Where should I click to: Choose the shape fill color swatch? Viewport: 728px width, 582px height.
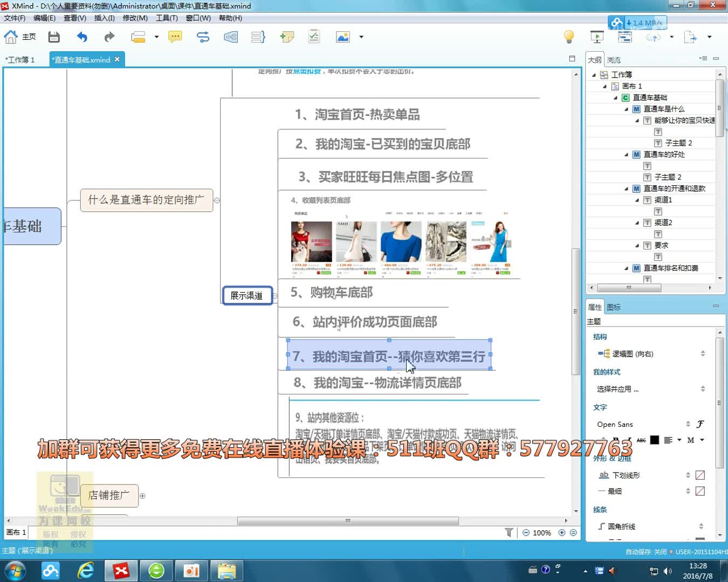[700, 475]
